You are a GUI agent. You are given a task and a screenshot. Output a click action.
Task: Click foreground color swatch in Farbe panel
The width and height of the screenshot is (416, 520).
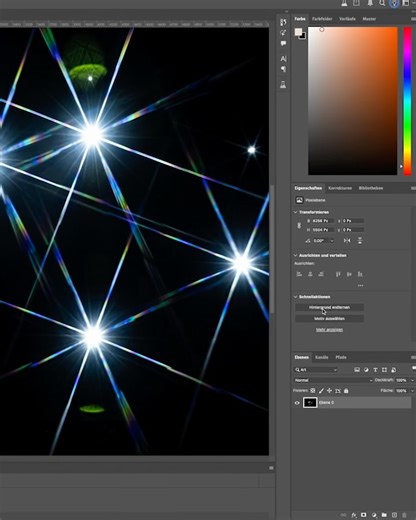coord(298,32)
